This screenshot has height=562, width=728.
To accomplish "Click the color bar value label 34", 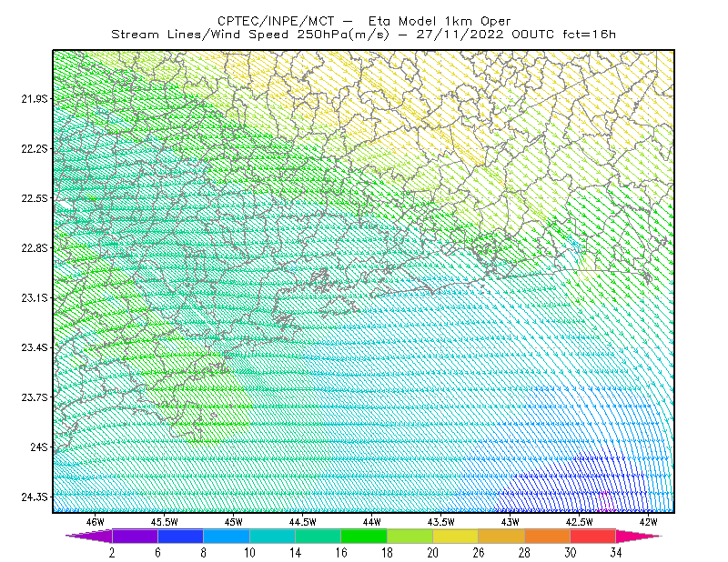I will [x=616, y=553].
